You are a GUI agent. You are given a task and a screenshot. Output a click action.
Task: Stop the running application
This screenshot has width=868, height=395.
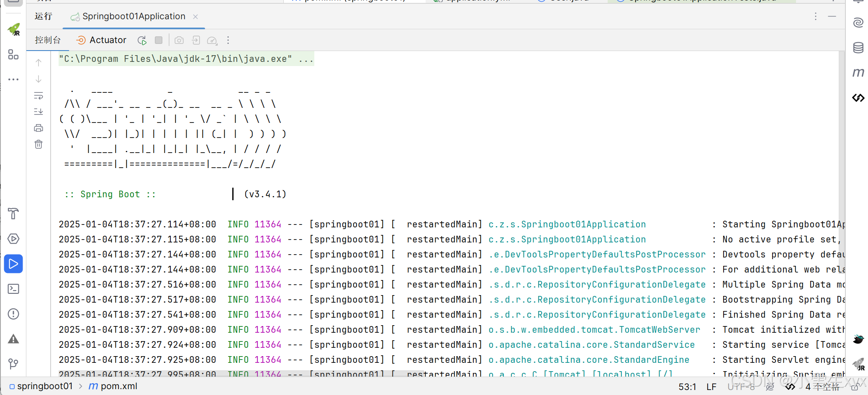point(159,40)
